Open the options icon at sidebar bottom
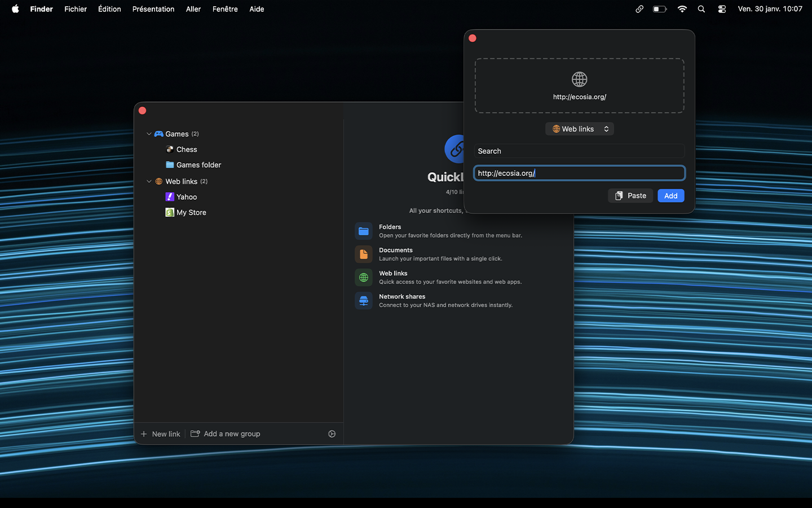812x508 pixels. click(x=332, y=434)
